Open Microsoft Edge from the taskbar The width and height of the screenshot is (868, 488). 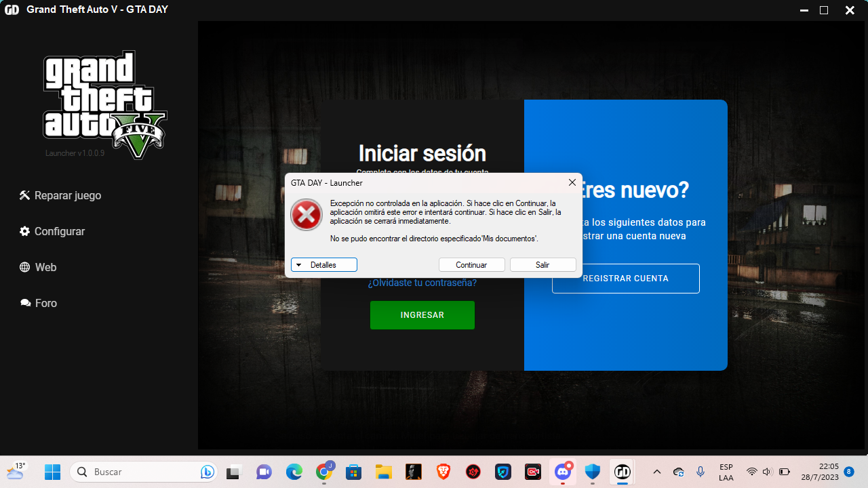[x=294, y=472]
